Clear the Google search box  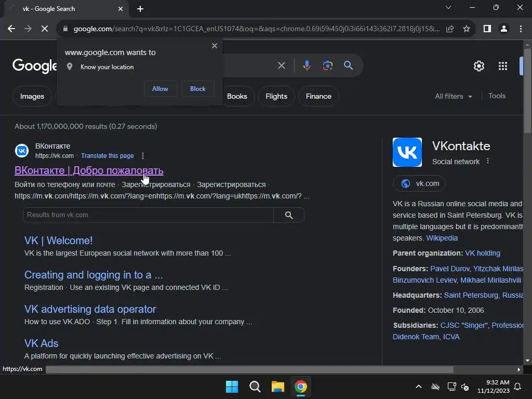tap(281, 65)
